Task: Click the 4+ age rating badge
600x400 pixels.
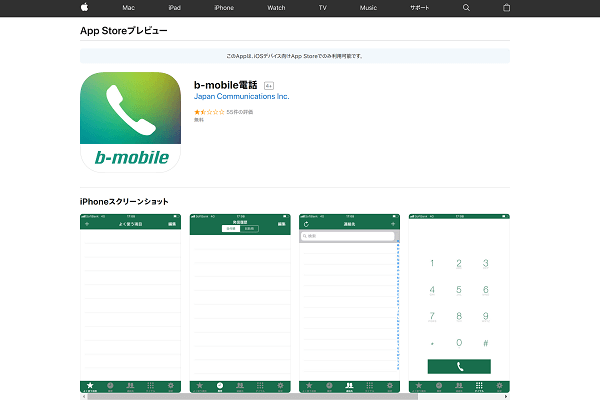Action: [x=269, y=86]
